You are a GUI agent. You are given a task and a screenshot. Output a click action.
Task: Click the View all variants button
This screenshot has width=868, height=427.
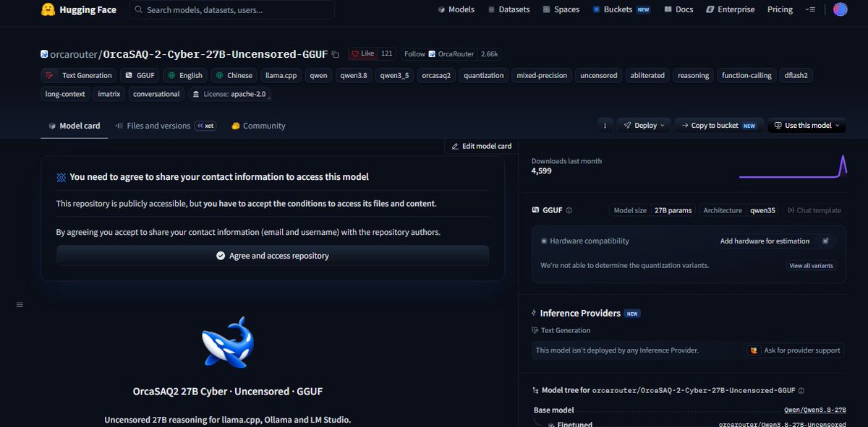coord(811,266)
